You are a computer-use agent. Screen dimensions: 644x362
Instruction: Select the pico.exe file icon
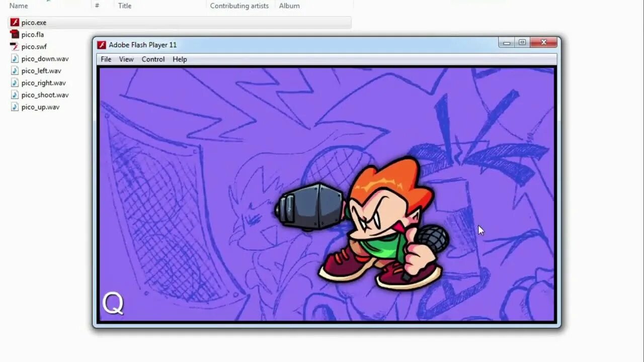click(15, 23)
